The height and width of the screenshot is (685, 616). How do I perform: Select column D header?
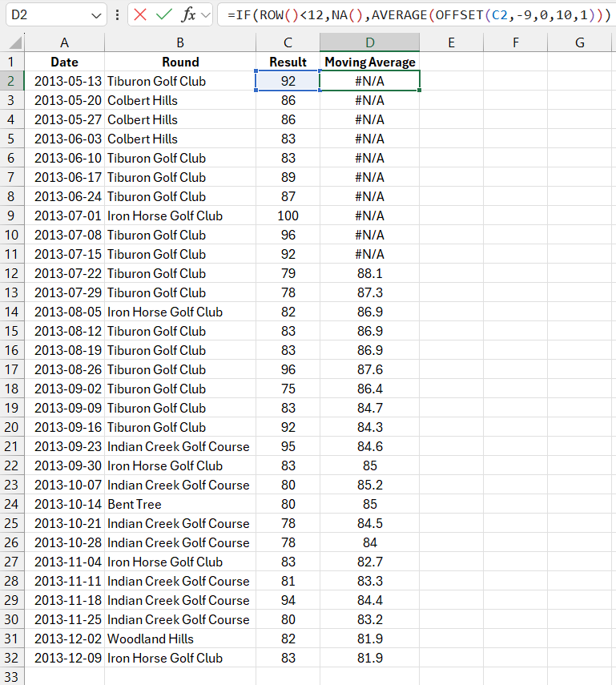pyautogui.click(x=369, y=43)
